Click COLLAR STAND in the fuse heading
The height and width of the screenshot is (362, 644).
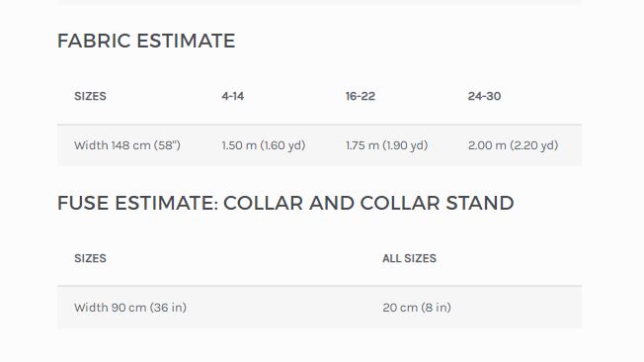[x=437, y=203]
